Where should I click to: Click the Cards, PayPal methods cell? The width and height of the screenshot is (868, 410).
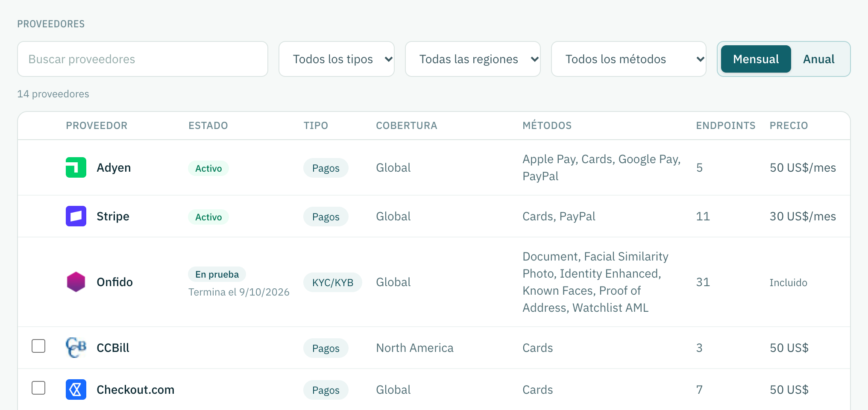click(559, 216)
